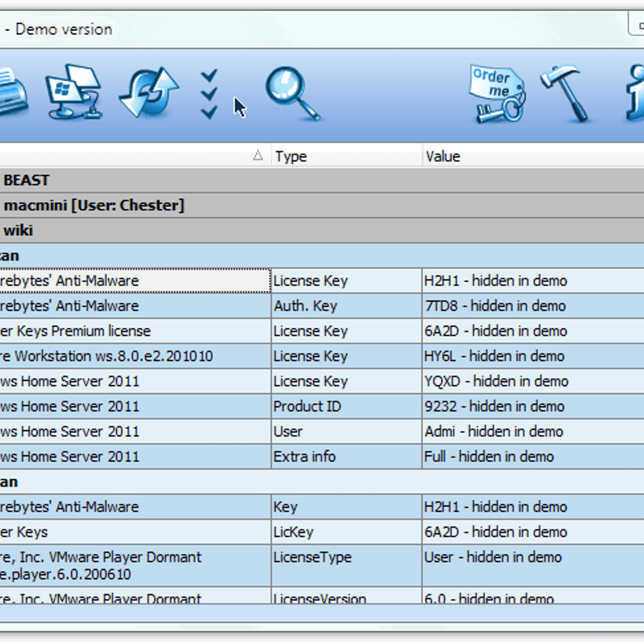Click the info icon at toolbar edge
The height and width of the screenshot is (644, 644).
click(x=635, y=93)
